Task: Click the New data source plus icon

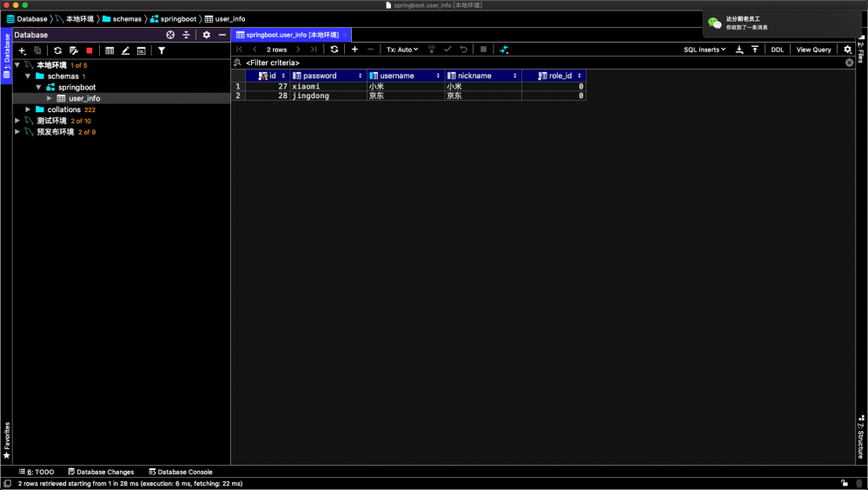Action: click(x=22, y=50)
